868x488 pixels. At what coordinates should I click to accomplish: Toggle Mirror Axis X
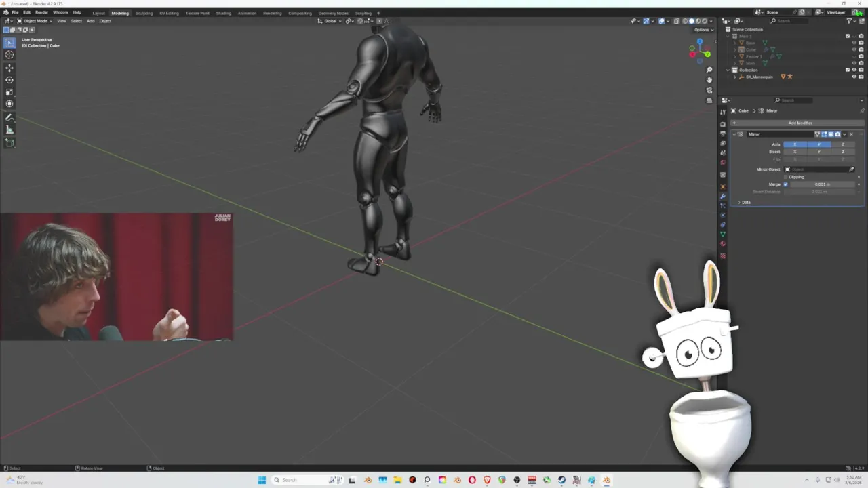coord(795,144)
